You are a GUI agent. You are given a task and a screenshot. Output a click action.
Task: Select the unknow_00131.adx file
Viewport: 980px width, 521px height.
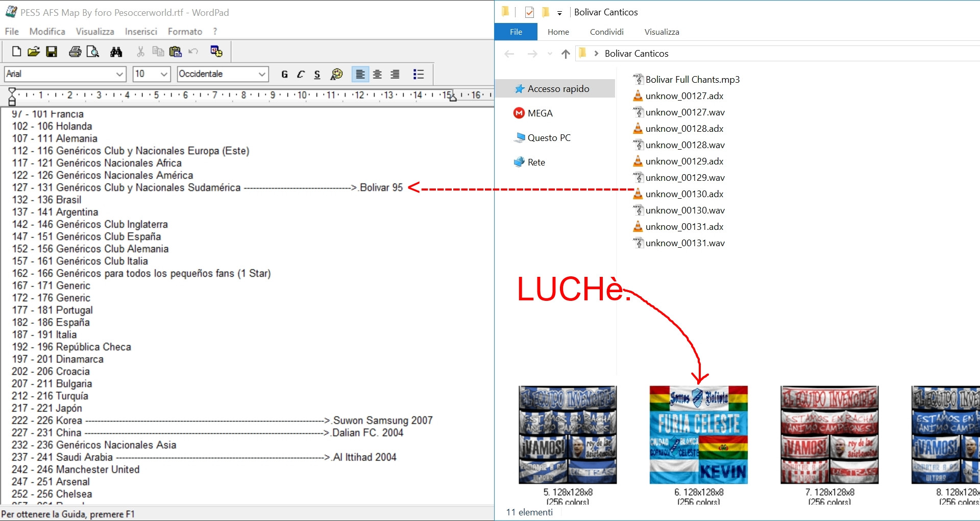pyautogui.click(x=678, y=227)
